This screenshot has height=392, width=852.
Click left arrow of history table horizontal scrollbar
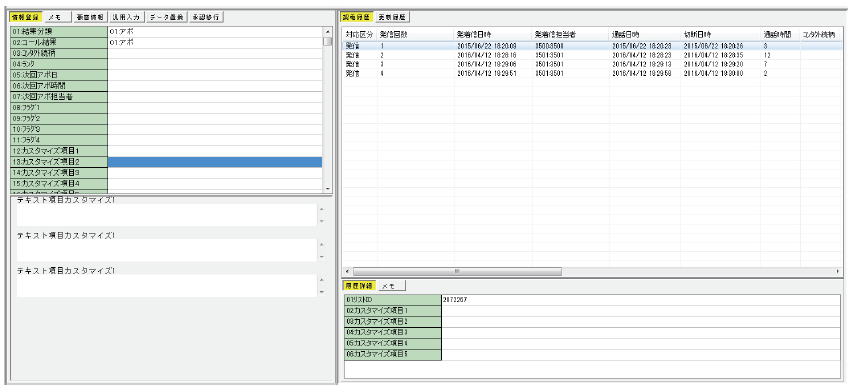point(347,271)
